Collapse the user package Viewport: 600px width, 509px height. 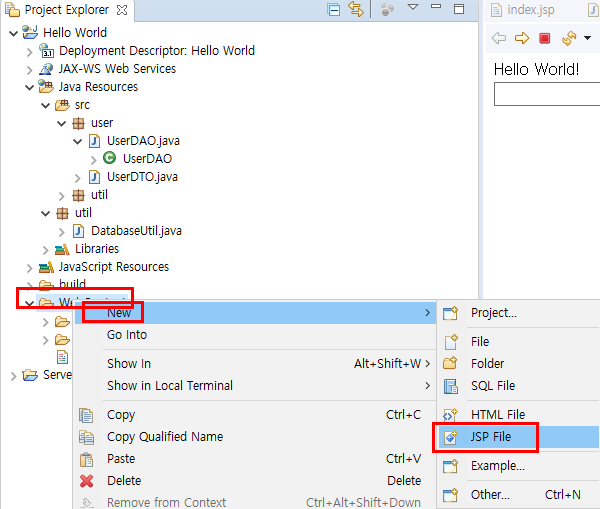click(62, 124)
